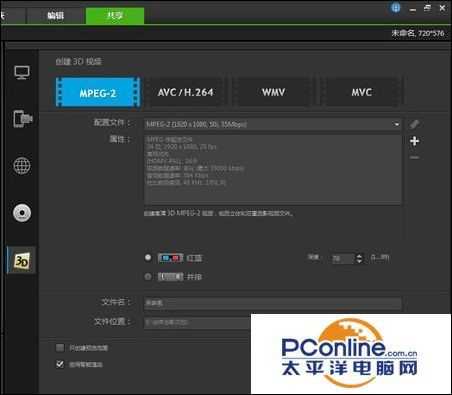Click the 文件名 file name input field
452x395 pixels.
tap(273, 303)
